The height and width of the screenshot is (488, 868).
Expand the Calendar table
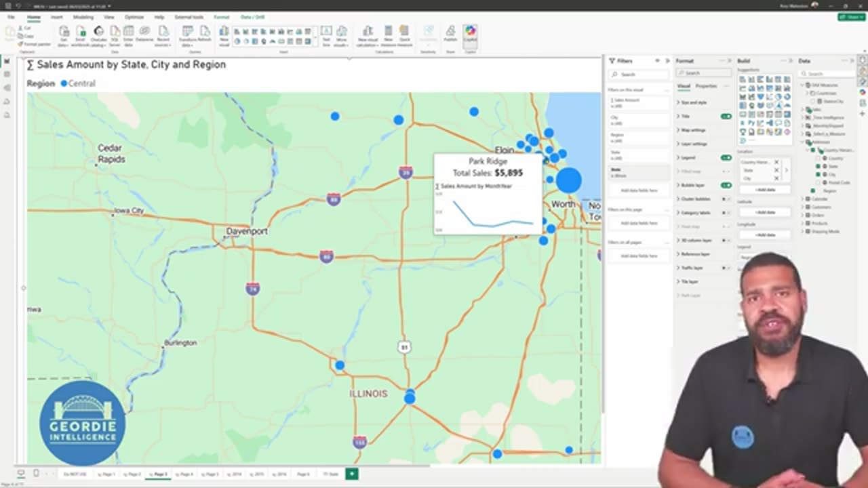(x=804, y=199)
